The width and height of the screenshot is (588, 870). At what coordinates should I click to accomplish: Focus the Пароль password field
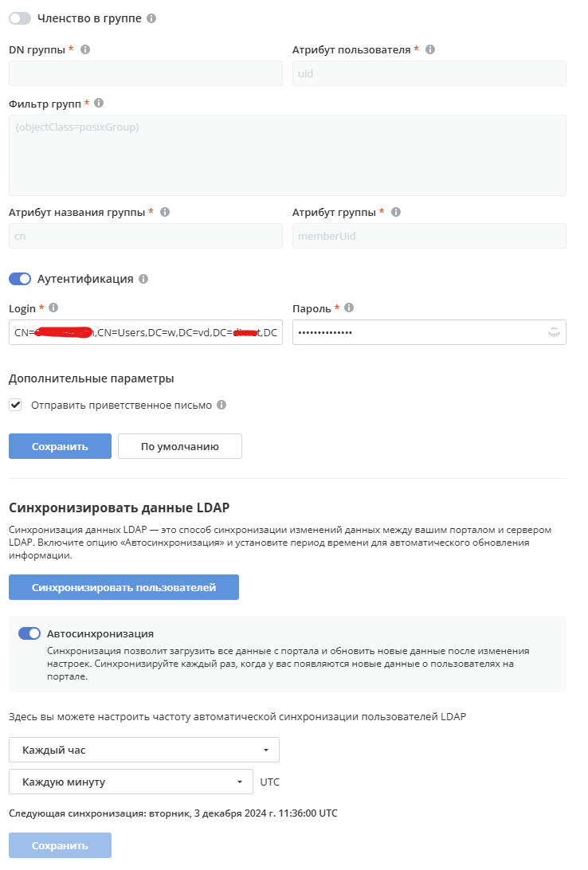[418, 332]
